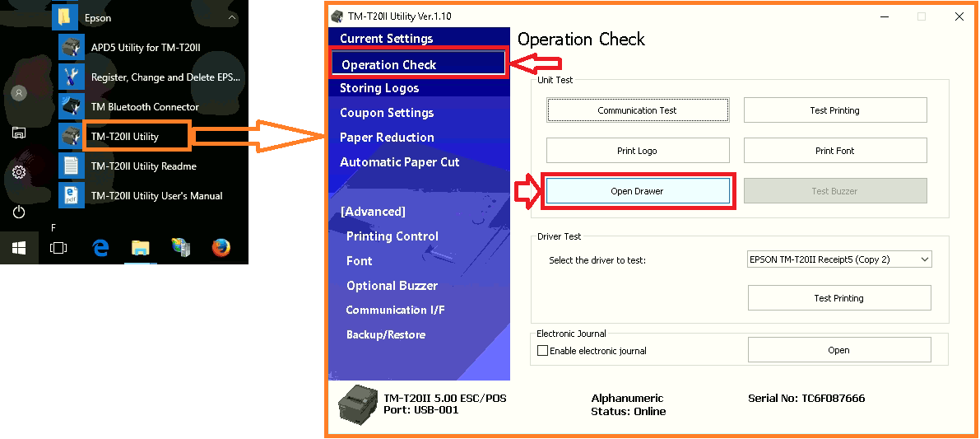The height and width of the screenshot is (439, 980).
Task: Open Automatic Paper Cut settings
Action: pos(400,162)
